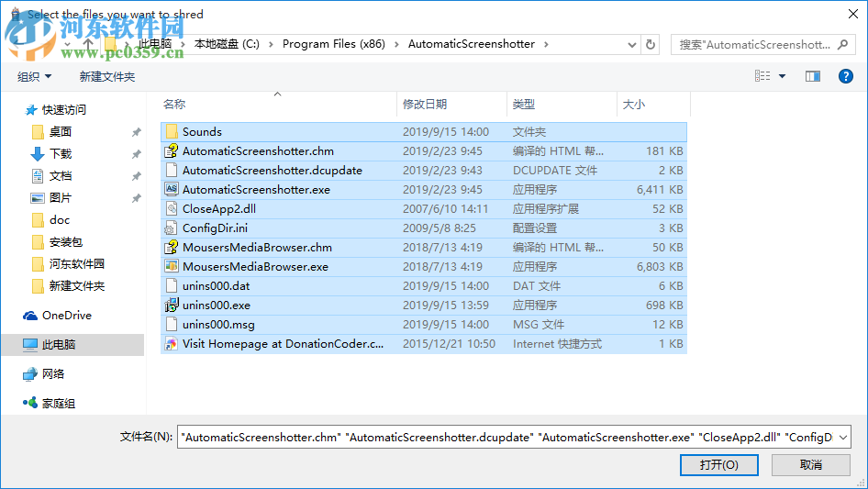
Task: Click the ConfigDir.ini settings file icon
Action: (x=172, y=228)
